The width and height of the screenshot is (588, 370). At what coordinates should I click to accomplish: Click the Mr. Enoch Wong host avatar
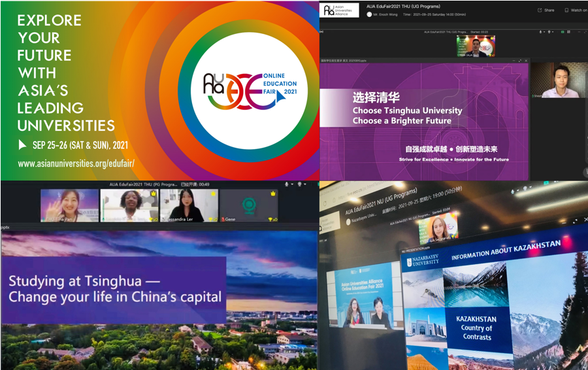[x=370, y=14]
